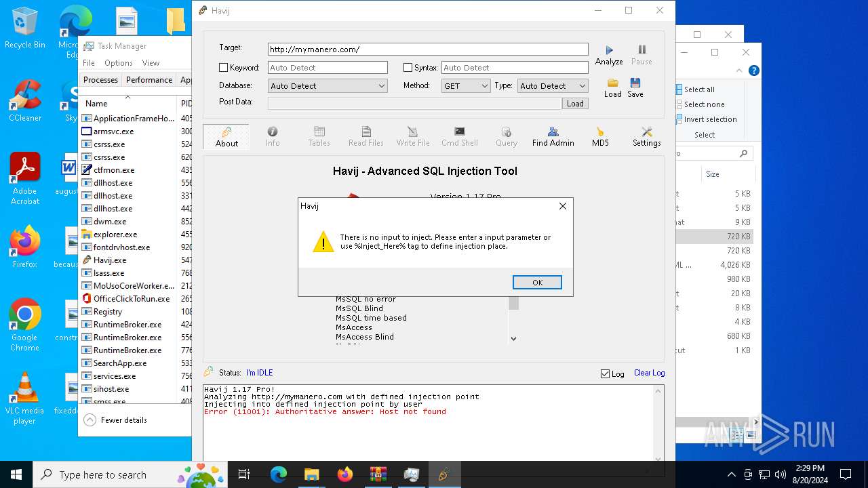Click the Analyze play icon
Viewport: 868px width, 488px height.
tap(609, 50)
